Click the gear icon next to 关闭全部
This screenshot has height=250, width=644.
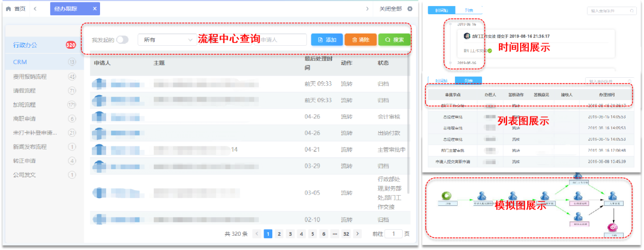tap(410, 9)
